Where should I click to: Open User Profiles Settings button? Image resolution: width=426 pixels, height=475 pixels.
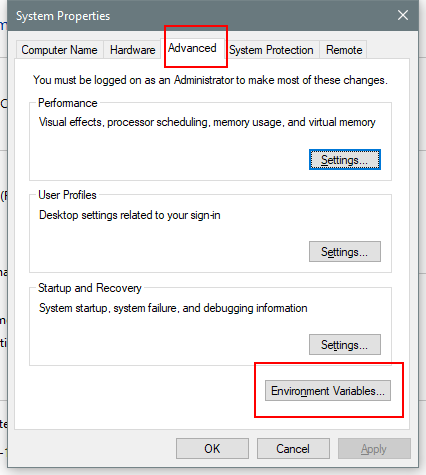tap(345, 252)
